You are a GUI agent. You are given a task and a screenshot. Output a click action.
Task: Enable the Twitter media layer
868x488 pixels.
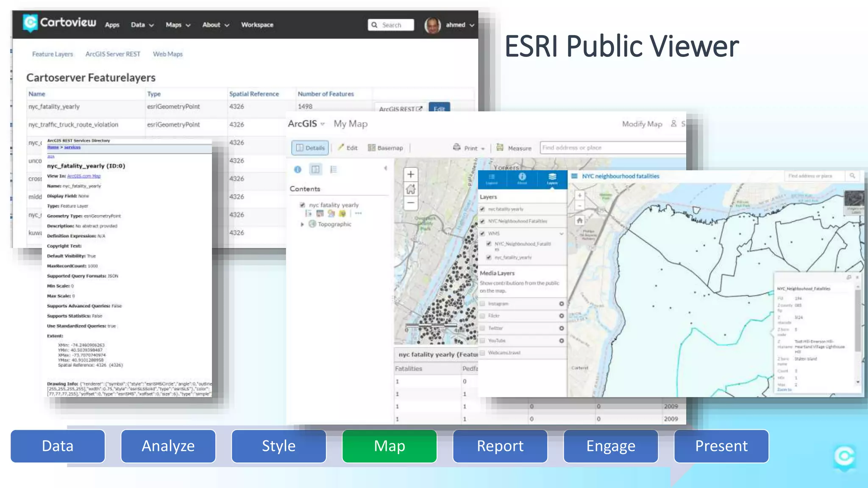482,328
